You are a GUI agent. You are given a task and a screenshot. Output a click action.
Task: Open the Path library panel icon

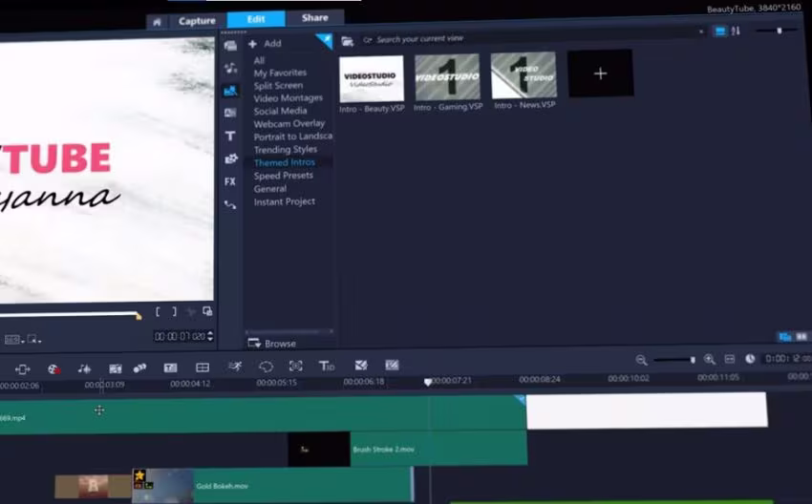[x=230, y=205]
